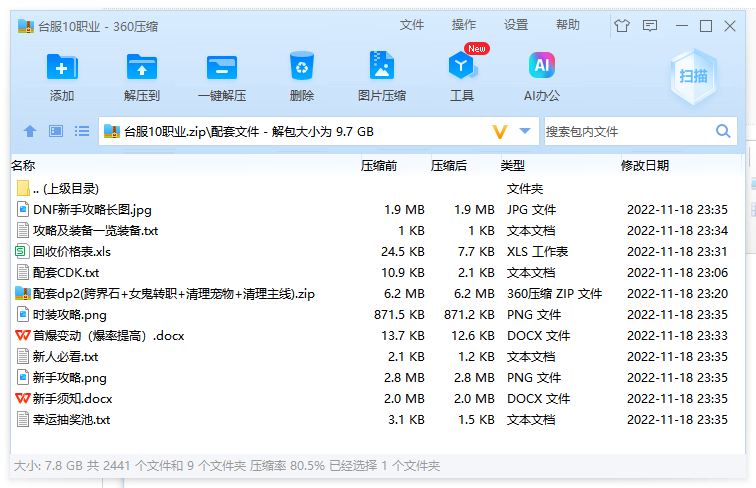
Task: Sort by the 压缩后 column header
Action: coord(449,166)
